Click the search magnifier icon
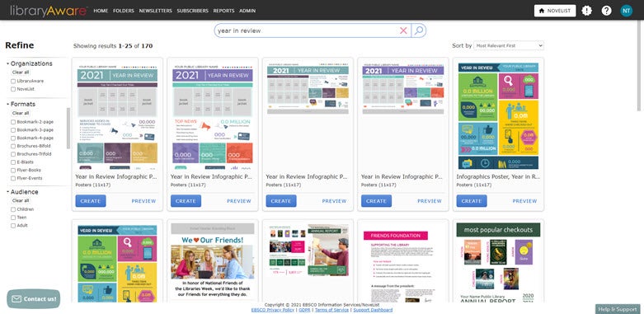Viewport: 644px width, 314px height. coord(419,30)
